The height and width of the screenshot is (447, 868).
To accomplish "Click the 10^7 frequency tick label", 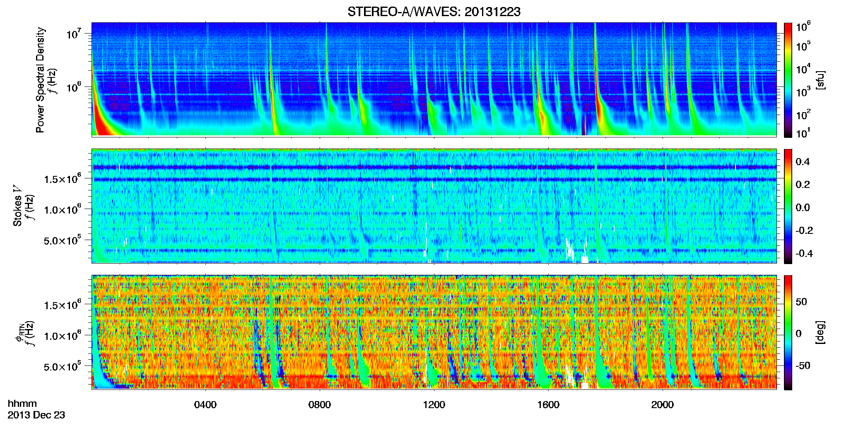I will pyautogui.click(x=74, y=33).
